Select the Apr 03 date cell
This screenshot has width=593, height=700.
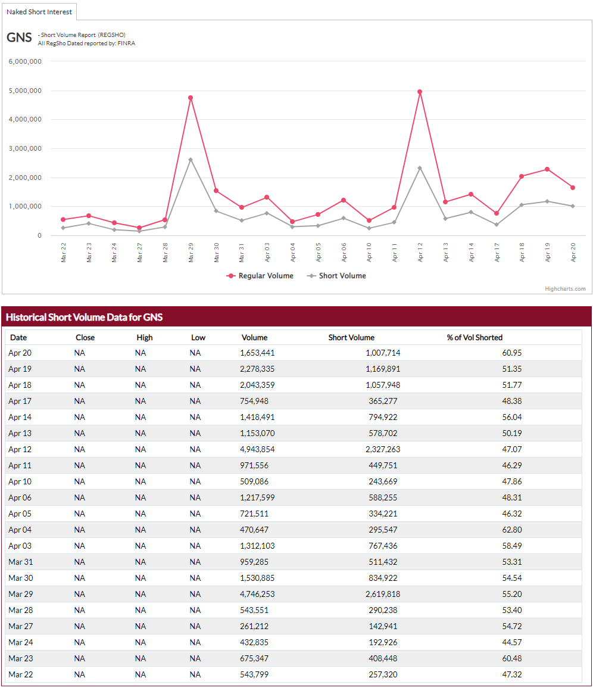coord(20,546)
